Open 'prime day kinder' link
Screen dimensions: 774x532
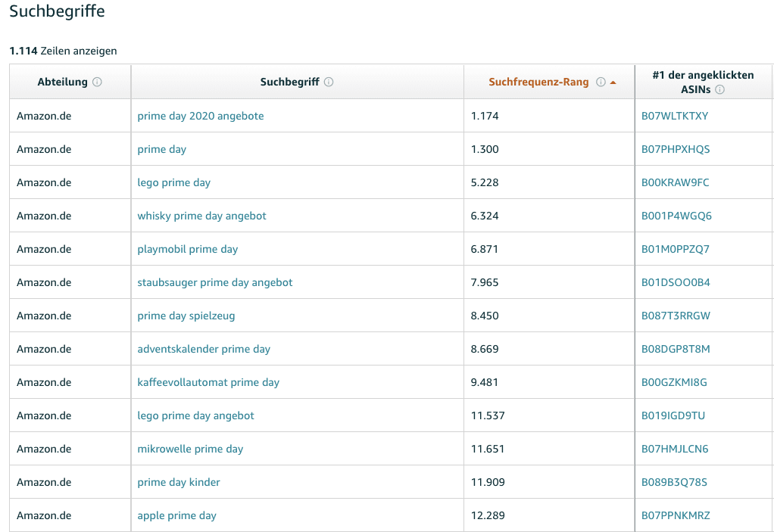[x=179, y=482]
